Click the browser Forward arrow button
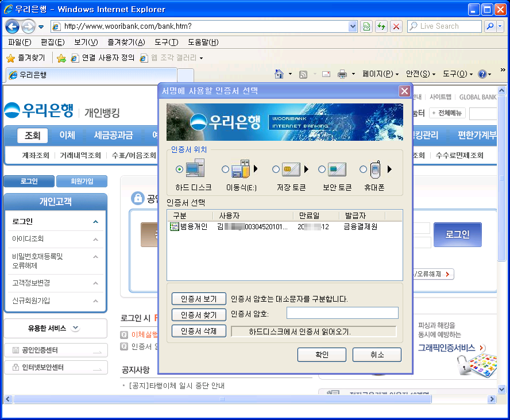This screenshot has width=510, height=420. pyautogui.click(x=28, y=26)
